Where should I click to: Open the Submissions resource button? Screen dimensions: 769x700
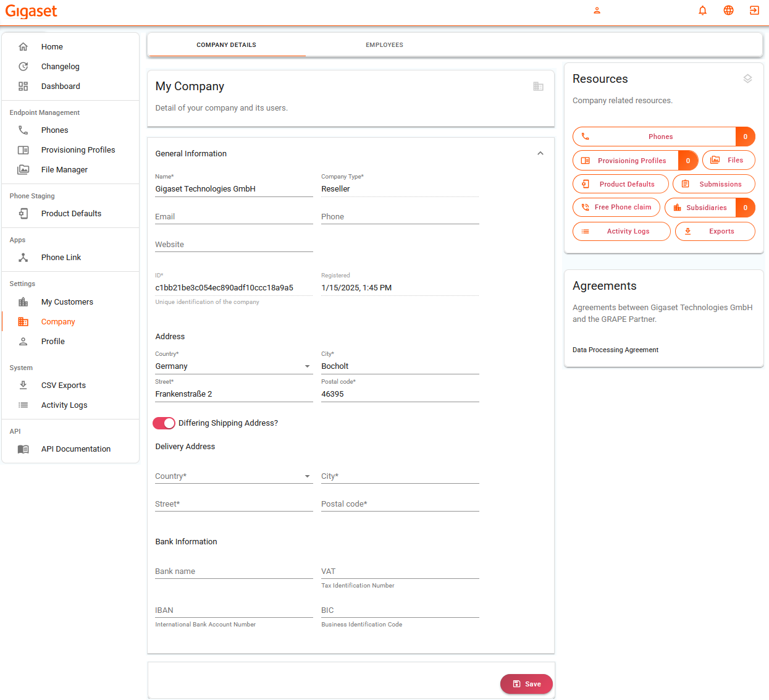pyautogui.click(x=714, y=184)
